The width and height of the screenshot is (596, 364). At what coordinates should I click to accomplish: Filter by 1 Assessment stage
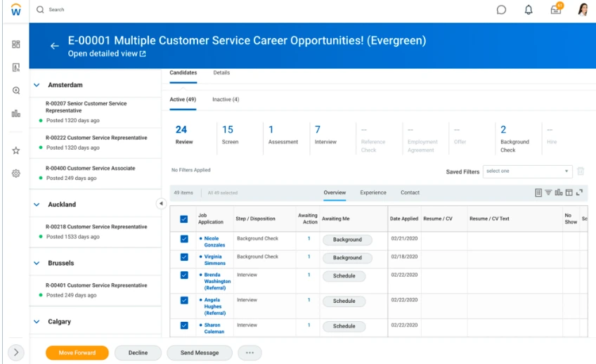point(283,135)
